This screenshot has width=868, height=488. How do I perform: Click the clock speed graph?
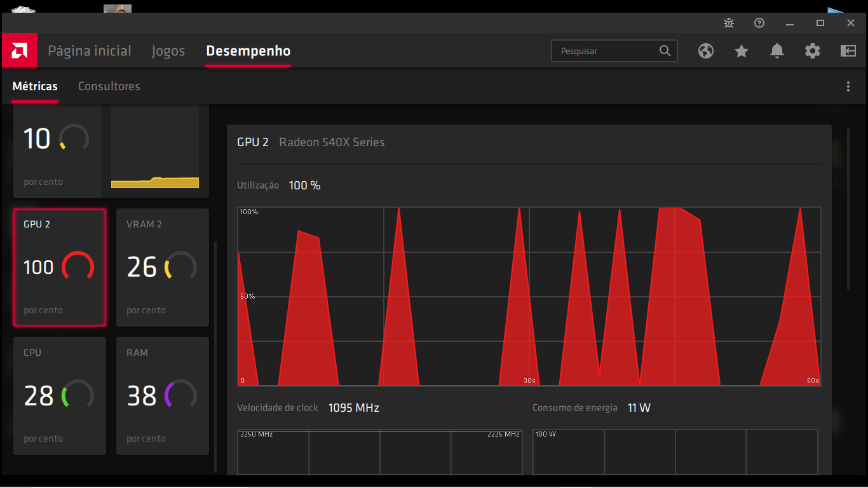380,452
